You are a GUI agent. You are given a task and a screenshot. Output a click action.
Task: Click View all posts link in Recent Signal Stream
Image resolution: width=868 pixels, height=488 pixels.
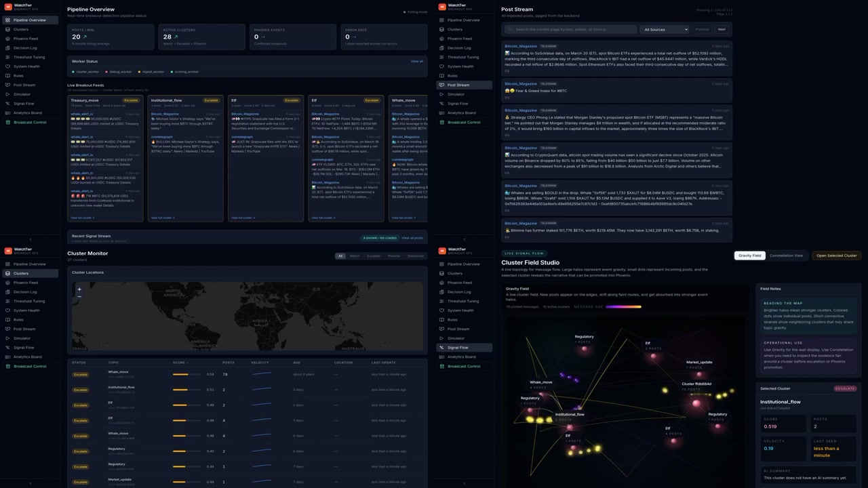pyautogui.click(x=412, y=238)
